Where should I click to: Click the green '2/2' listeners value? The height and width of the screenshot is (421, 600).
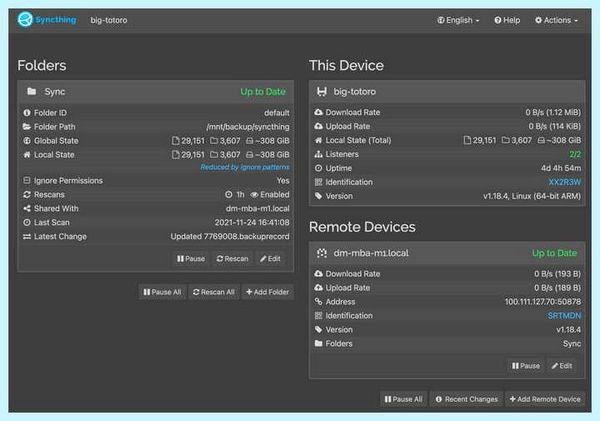point(575,154)
